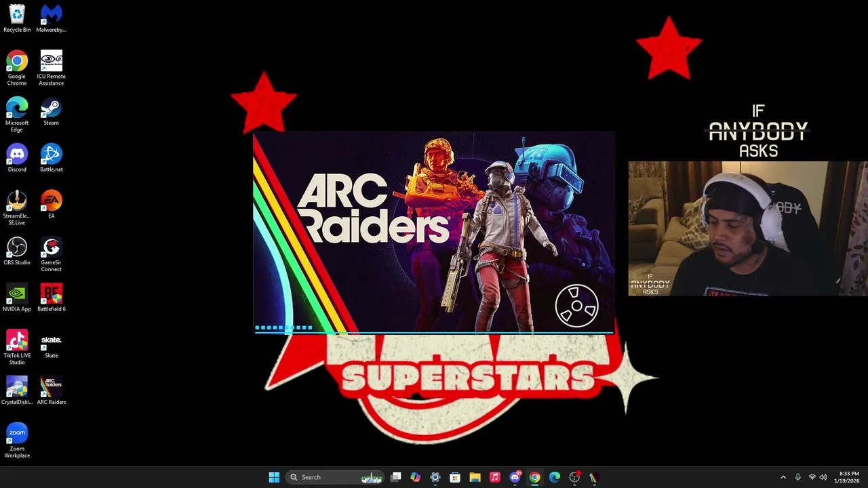Select the ICU Remote Assistance shortcut
This screenshot has width=868, height=488.
[x=51, y=68]
